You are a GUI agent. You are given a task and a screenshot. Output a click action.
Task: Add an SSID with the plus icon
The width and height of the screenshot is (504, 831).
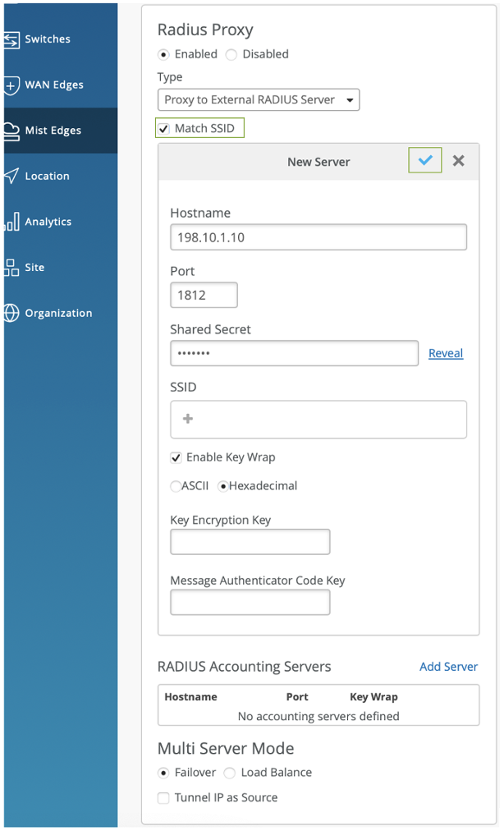(188, 419)
